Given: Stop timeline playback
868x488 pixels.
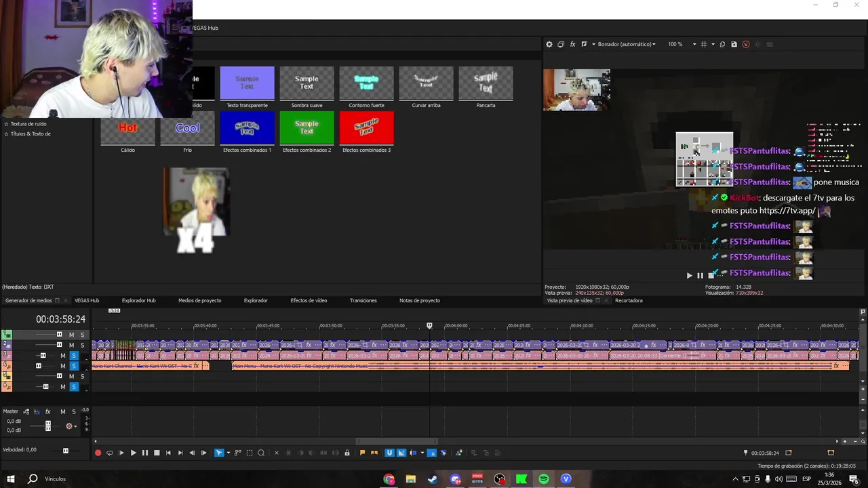Looking at the screenshot, I should pyautogui.click(x=157, y=453).
